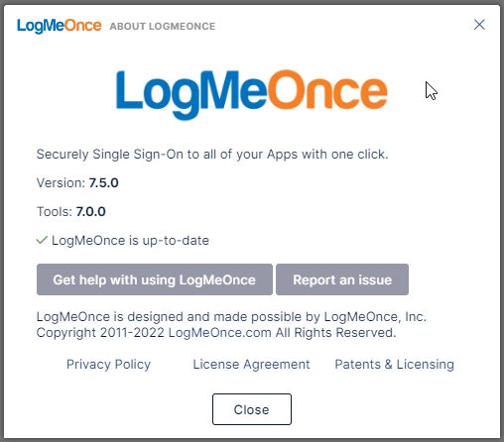Click the orange "Once" part of large logo
Viewport: 504px width, 442px height.
tap(327, 90)
